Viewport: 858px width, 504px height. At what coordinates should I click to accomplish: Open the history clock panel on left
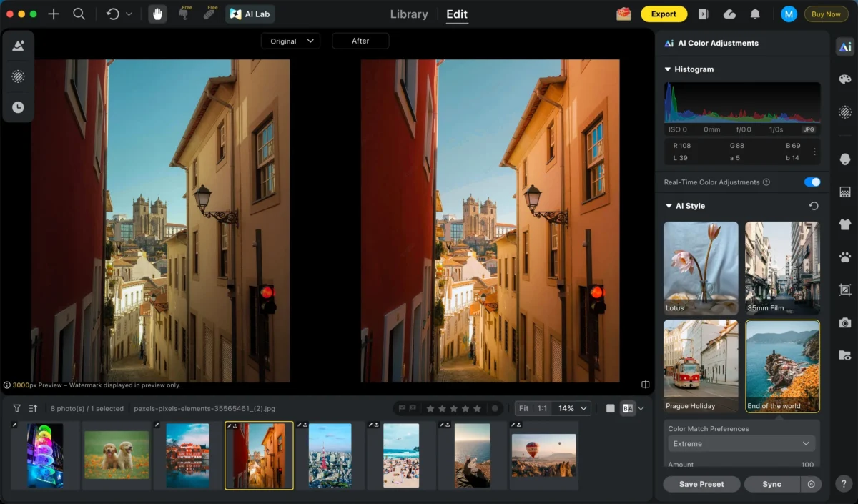click(18, 107)
